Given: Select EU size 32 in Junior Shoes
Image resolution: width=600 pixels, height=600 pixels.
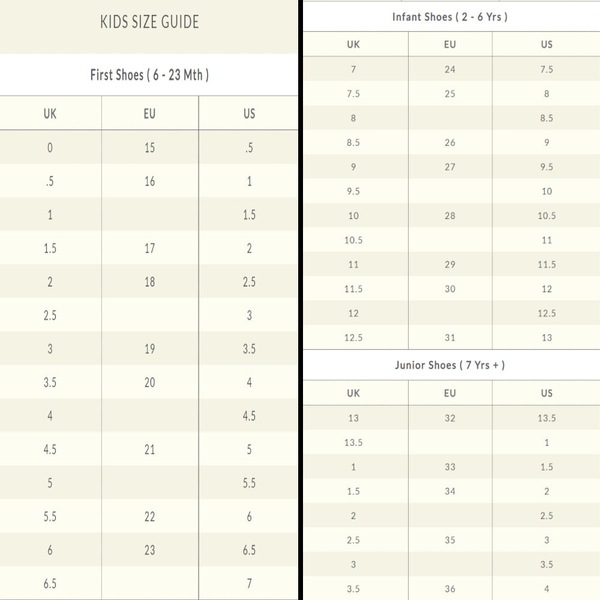Looking at the screenshot, I should pos(450,418).
